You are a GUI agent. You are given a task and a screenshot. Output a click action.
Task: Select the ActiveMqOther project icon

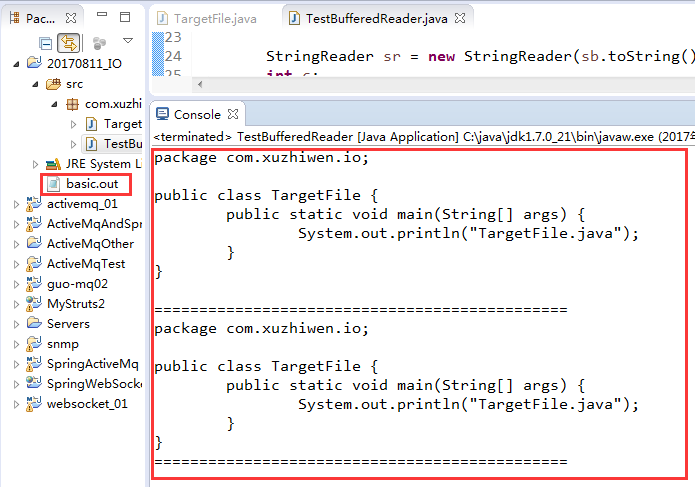[34, 243]
